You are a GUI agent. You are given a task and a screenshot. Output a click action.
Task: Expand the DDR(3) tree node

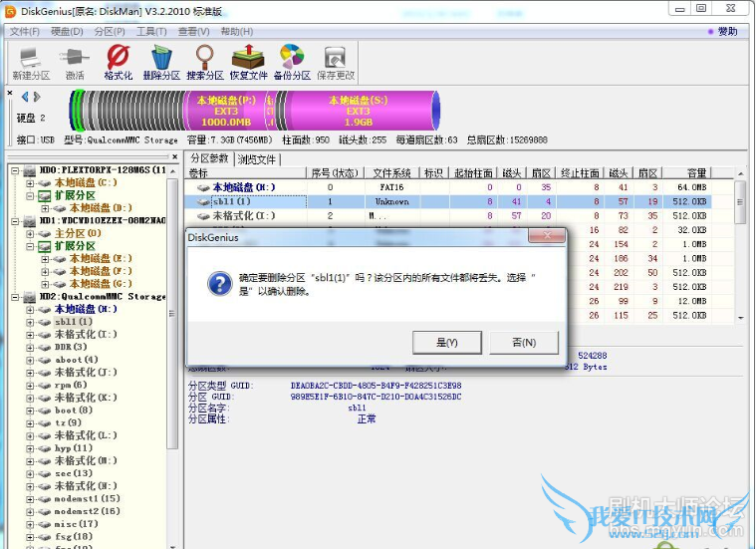30,348
